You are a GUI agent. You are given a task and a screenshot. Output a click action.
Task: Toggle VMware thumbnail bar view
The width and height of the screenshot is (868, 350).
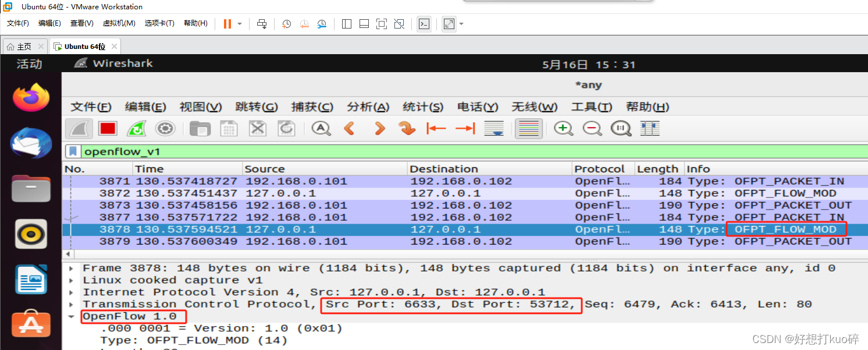click(364, 24)
